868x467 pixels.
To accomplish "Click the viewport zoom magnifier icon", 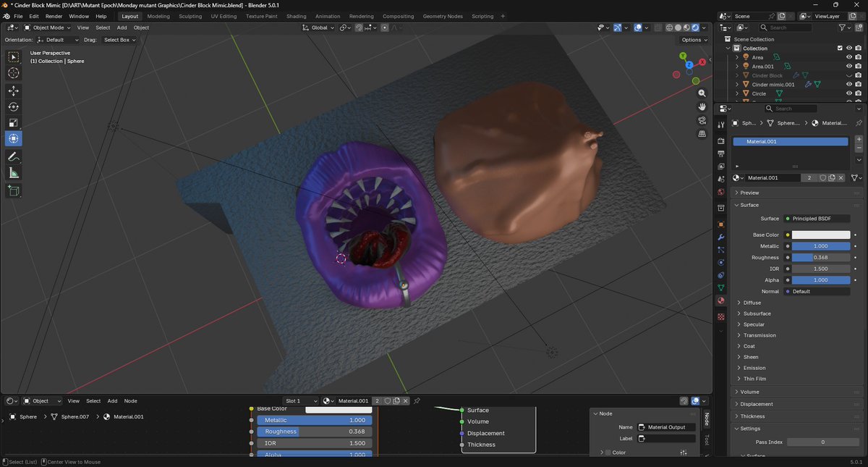I will pyautogui.click(x=702, y=93).
